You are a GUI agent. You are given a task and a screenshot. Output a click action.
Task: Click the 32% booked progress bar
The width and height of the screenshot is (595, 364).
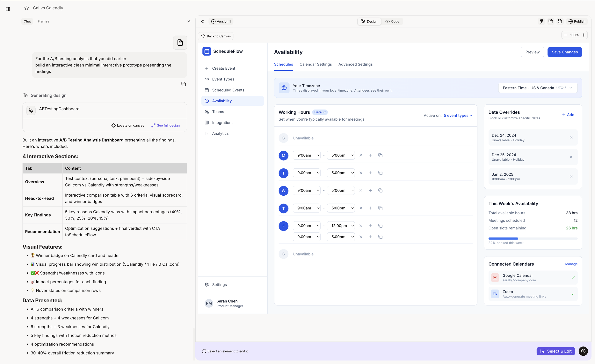533,239
